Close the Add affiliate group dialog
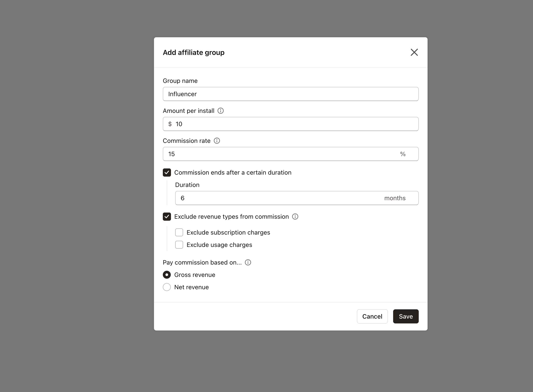The width and height of the screenshot is (533, 392). (414, 52)
